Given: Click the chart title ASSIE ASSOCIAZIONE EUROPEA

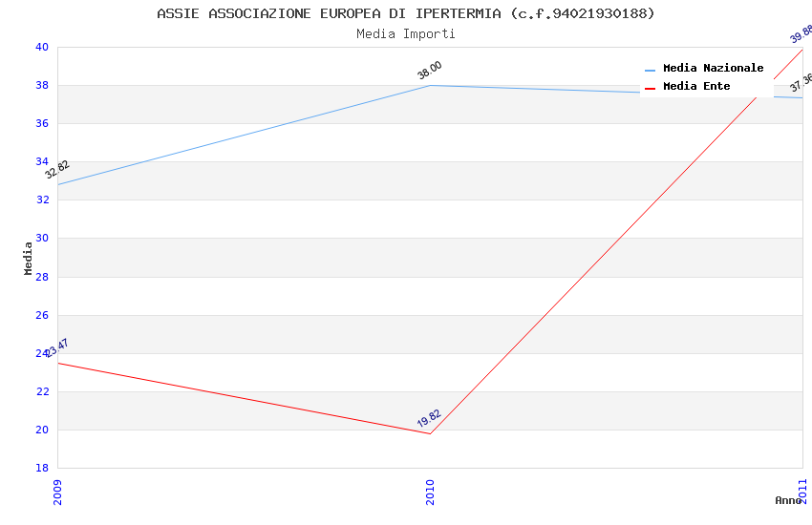Looking at the screenshot, I should pos(406,13).
